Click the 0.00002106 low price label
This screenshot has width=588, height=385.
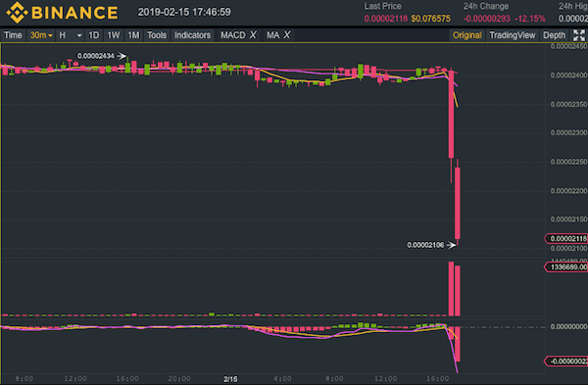pyautogui.click(x=425, y=245)
